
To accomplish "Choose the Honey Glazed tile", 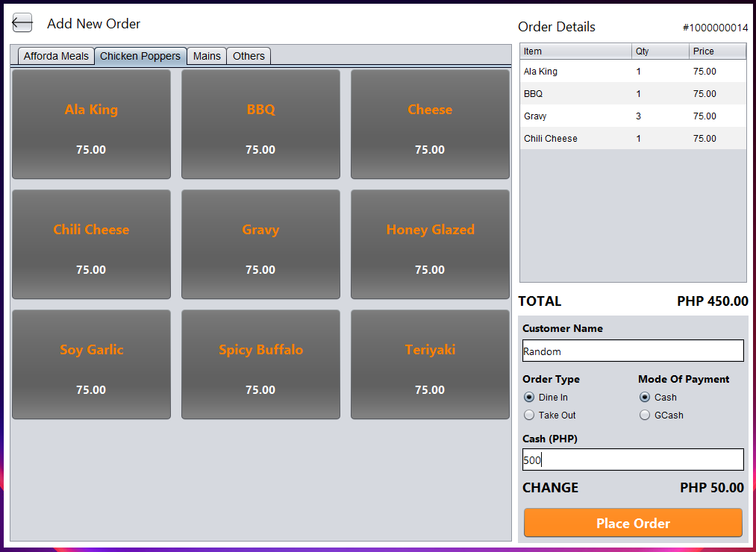I will [430, 245].
